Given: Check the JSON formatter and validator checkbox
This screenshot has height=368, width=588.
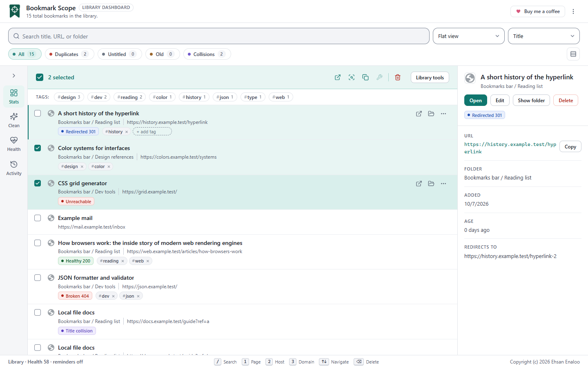Looking at the screenshot, I should click(38, 278).
